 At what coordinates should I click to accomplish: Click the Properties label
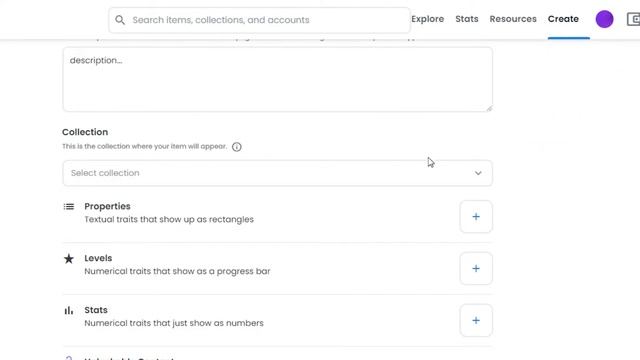click(x=107, y=207)
